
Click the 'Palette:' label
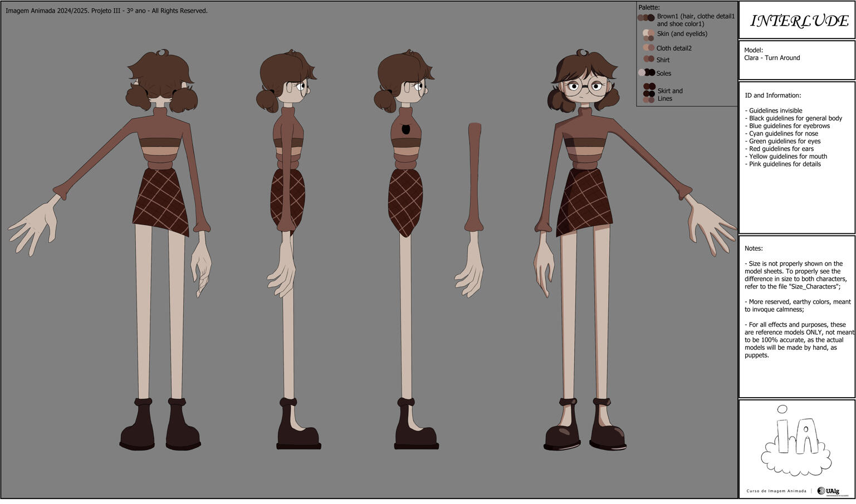coord(649,7)
